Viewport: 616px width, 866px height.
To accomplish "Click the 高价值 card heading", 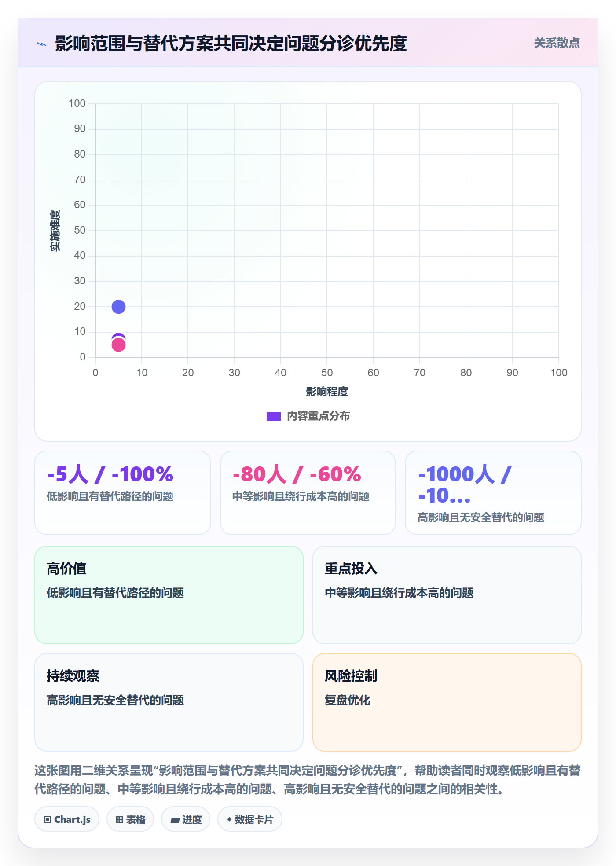I will click(66, 569).
